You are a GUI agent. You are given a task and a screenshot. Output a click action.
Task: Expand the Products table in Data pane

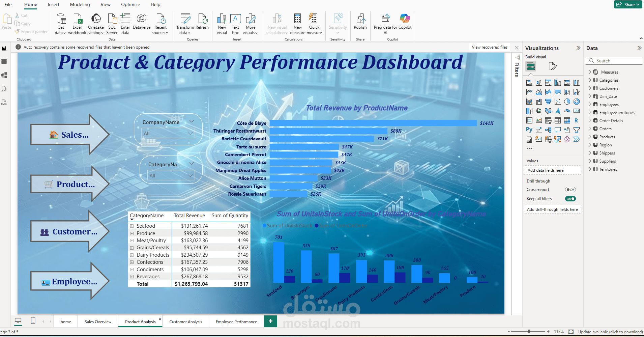(x=590, y=137)
